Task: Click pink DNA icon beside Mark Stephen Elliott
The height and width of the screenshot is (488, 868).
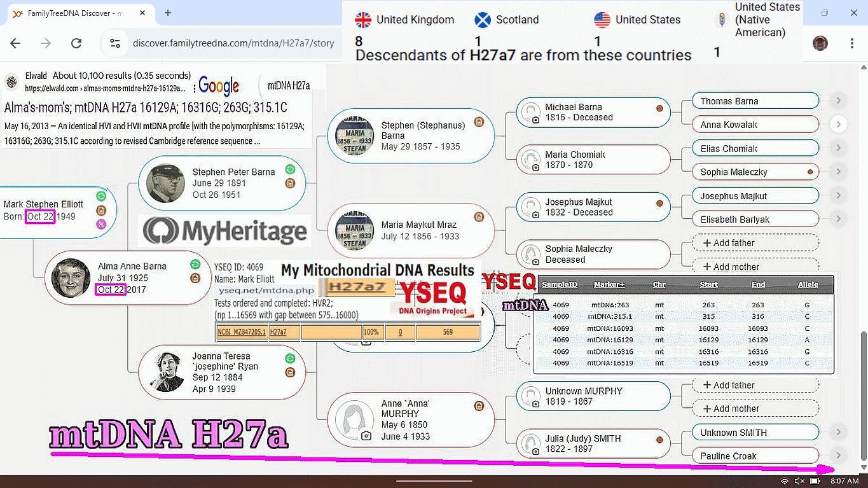Action: click(100, 224)
